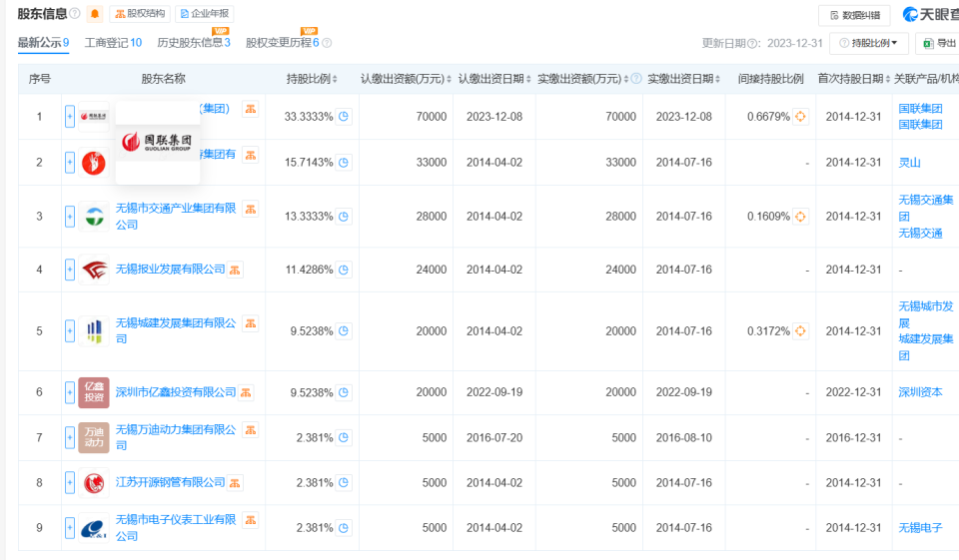Open 深圳资本 related product link

pos(920,392)
